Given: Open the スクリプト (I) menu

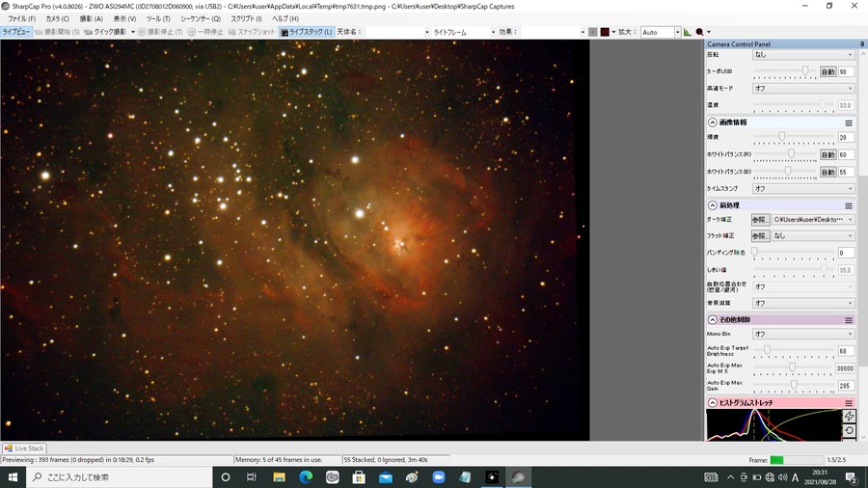Looking at the screenshot, I should [x=246, y=19].
